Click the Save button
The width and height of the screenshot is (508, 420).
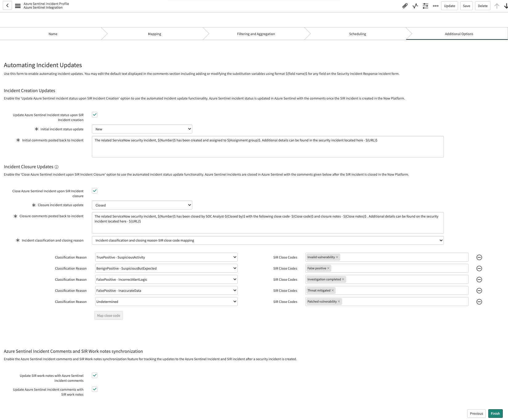466,6
